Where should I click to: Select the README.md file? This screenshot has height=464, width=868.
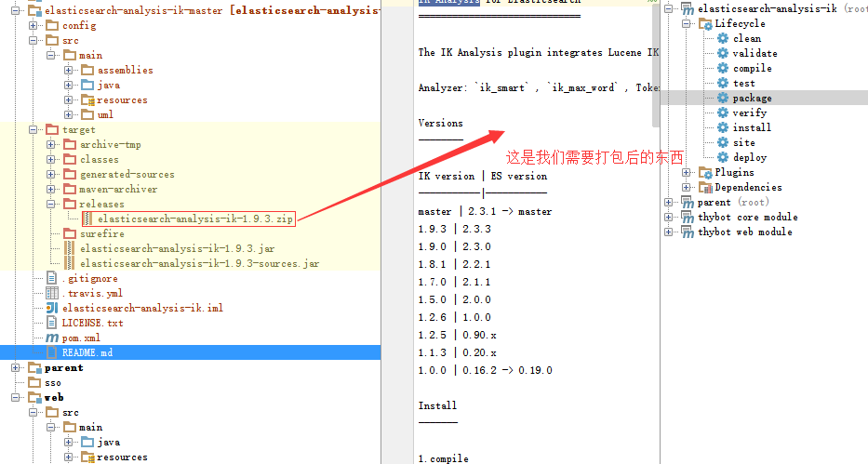click(x=191, y=352)
